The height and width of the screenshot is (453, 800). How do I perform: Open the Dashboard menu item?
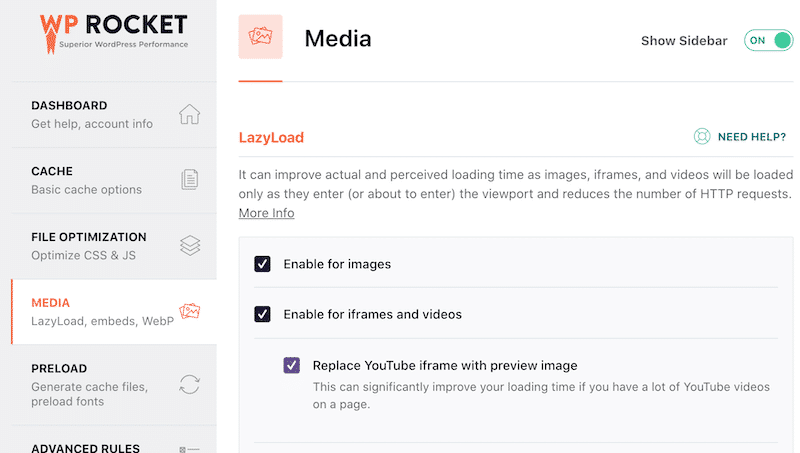coord(114,115)
